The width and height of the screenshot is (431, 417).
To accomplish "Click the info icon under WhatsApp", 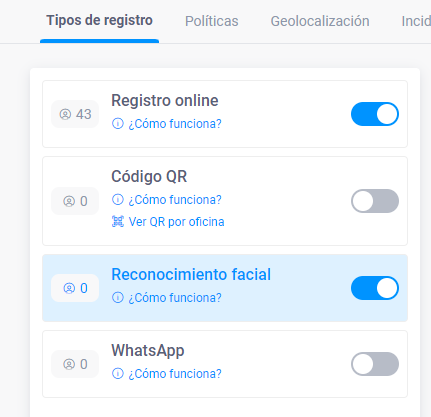I will 118,374.
